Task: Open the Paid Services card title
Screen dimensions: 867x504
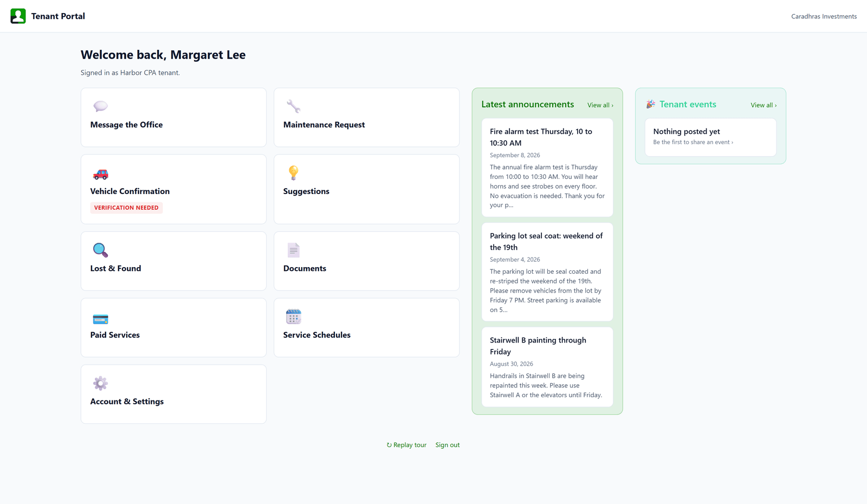Action: point(115,335)
